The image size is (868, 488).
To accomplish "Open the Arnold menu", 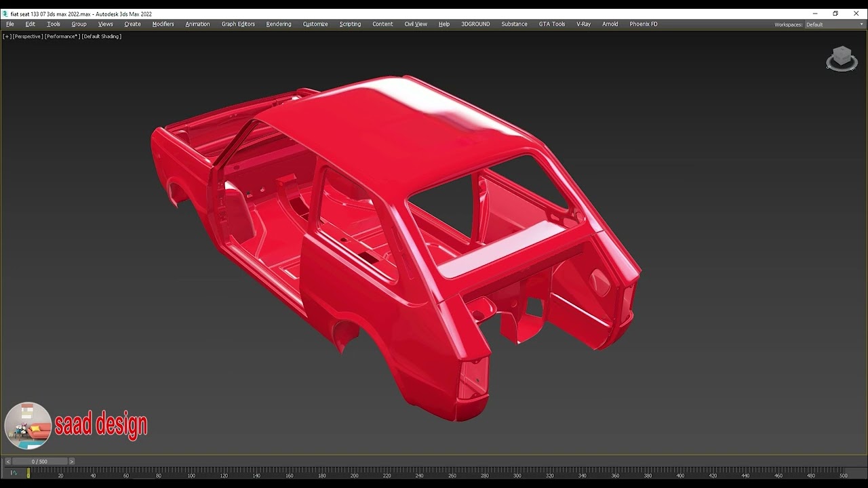I will [x=610, y=24].
